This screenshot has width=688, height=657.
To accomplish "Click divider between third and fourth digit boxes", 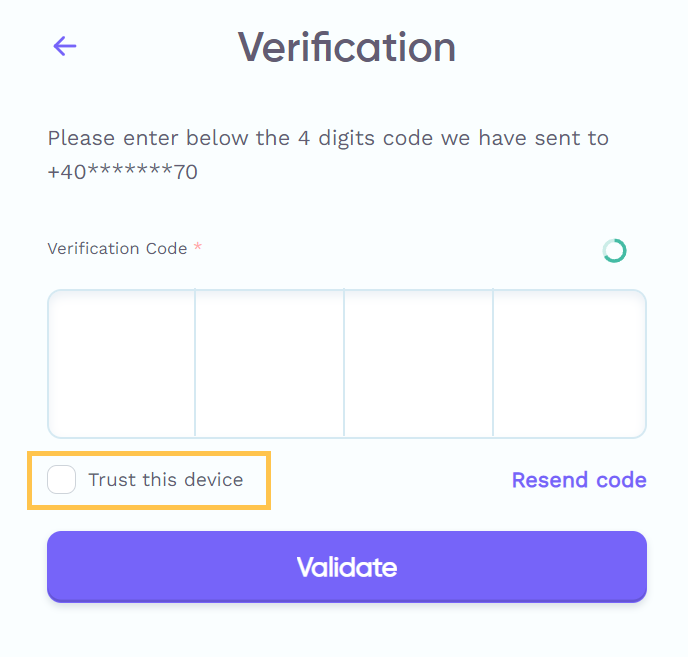I will pos(493,364).
